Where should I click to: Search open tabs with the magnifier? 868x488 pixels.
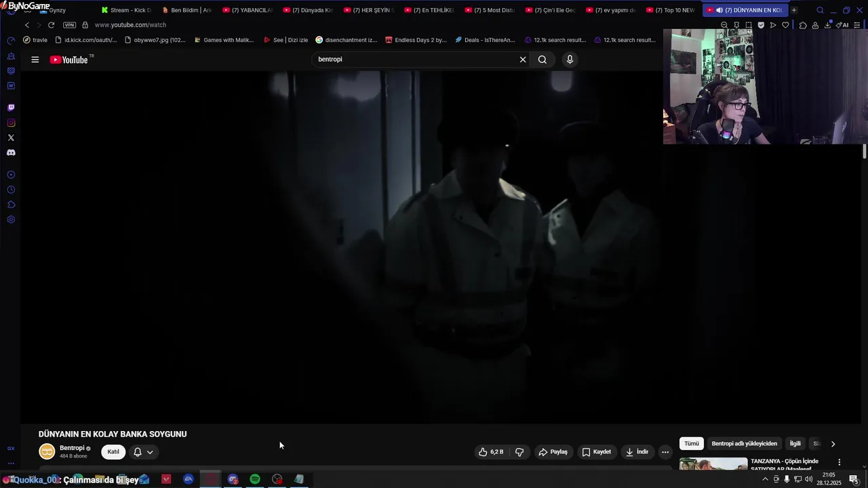(x=820, y=10)
